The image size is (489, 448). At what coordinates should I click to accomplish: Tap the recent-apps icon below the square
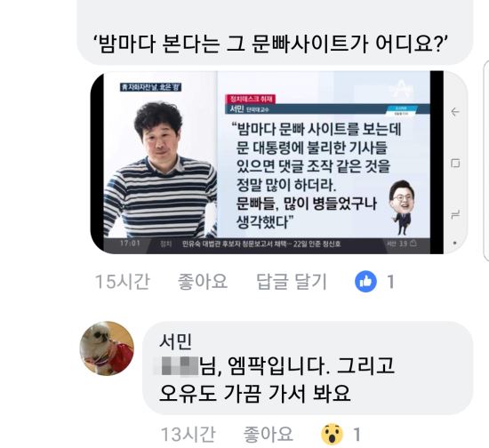click(x=455, y=215)
